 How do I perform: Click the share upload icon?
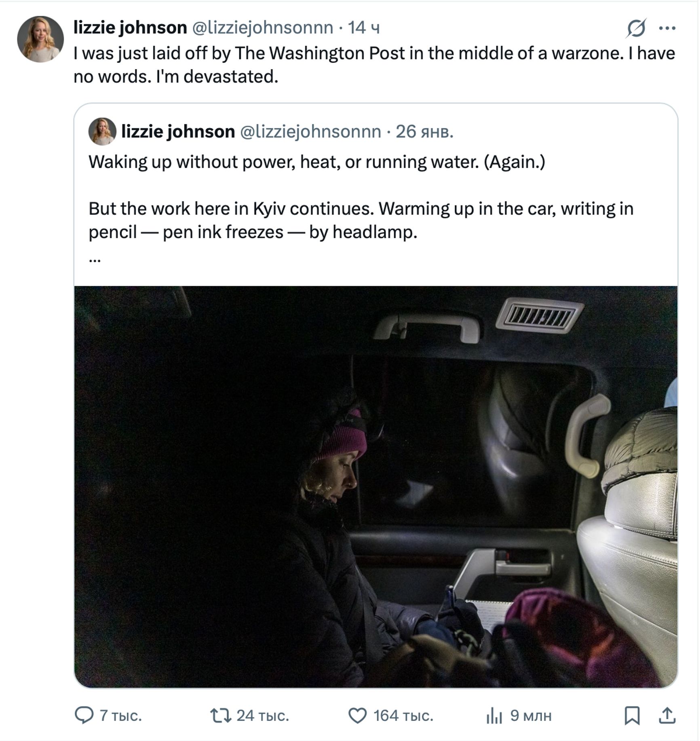tap(667, 715)
